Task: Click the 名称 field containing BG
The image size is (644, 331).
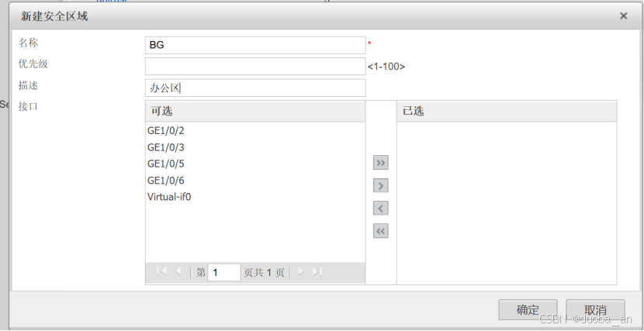Action: [255, 45]
